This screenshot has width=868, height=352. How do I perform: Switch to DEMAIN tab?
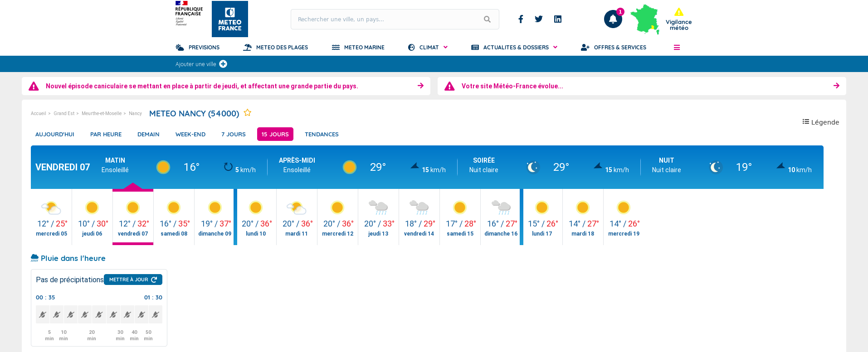(x=148, y=134)
